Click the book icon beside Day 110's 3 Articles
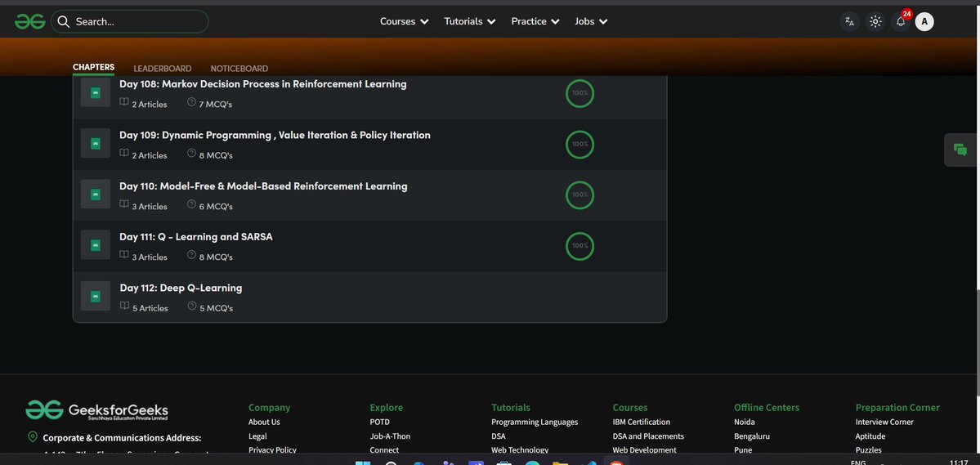 tap(124, 205)
